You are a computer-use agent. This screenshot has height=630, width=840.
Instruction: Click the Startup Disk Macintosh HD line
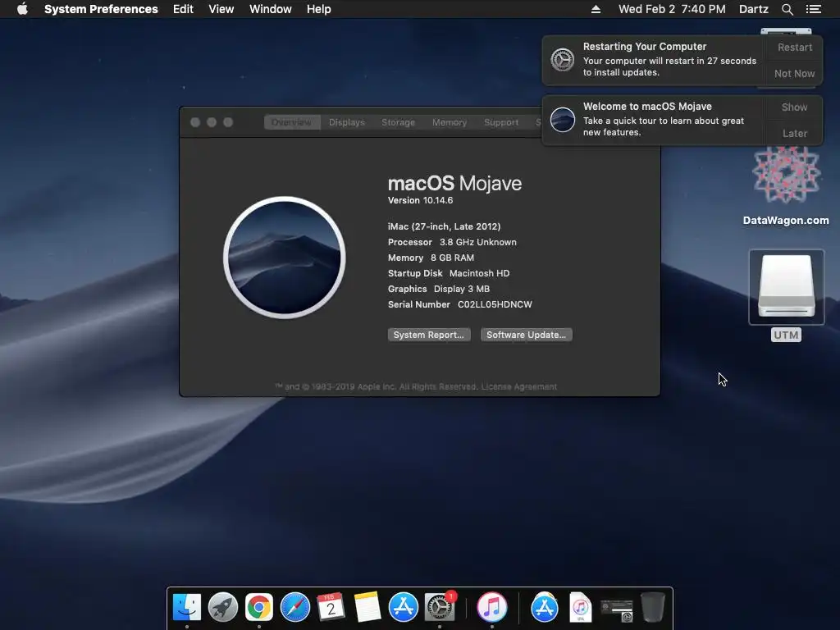pyautogui.click(x=449, y=273)
